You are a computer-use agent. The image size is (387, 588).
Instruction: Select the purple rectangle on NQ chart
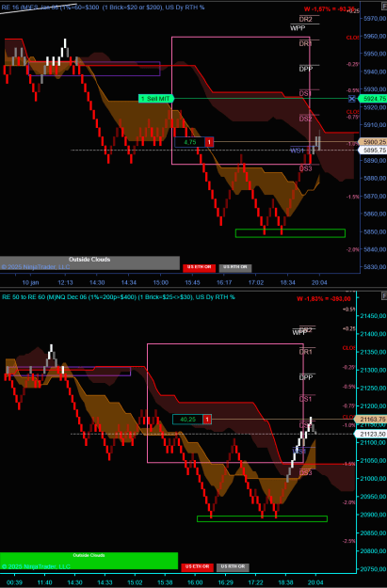[69, 372]
